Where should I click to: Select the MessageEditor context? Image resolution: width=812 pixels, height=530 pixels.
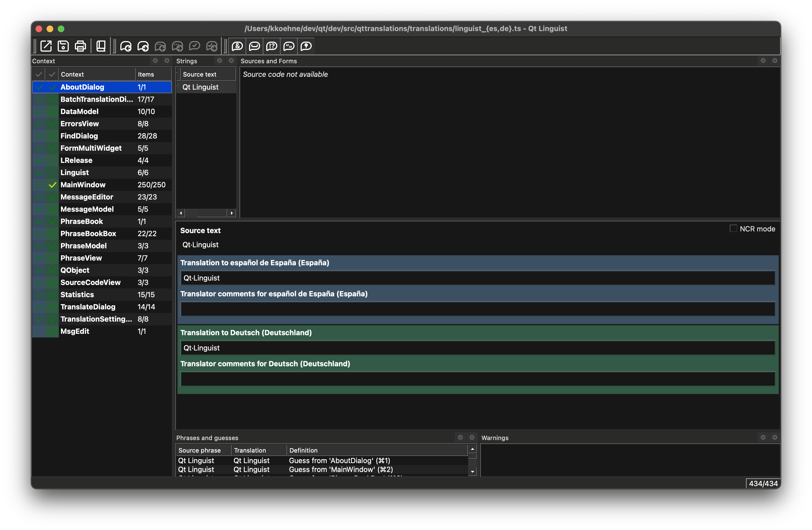(102, 197)
